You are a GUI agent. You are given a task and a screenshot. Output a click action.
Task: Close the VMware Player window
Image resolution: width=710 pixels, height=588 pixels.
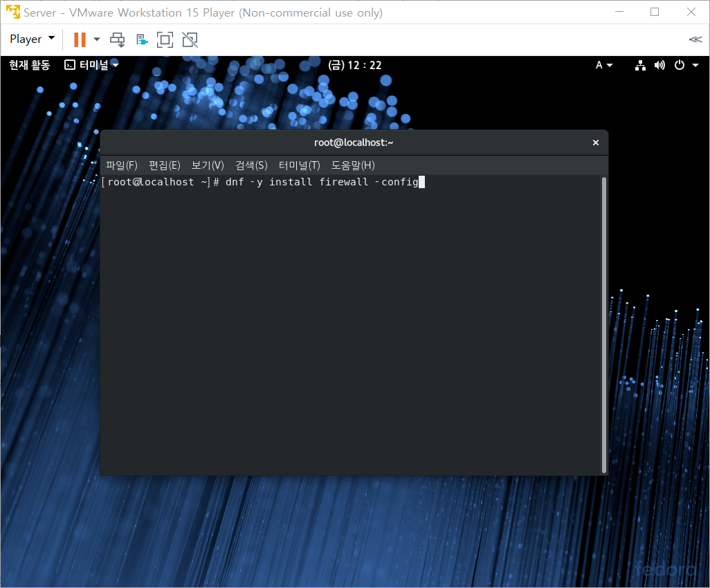tap(691, 12)
